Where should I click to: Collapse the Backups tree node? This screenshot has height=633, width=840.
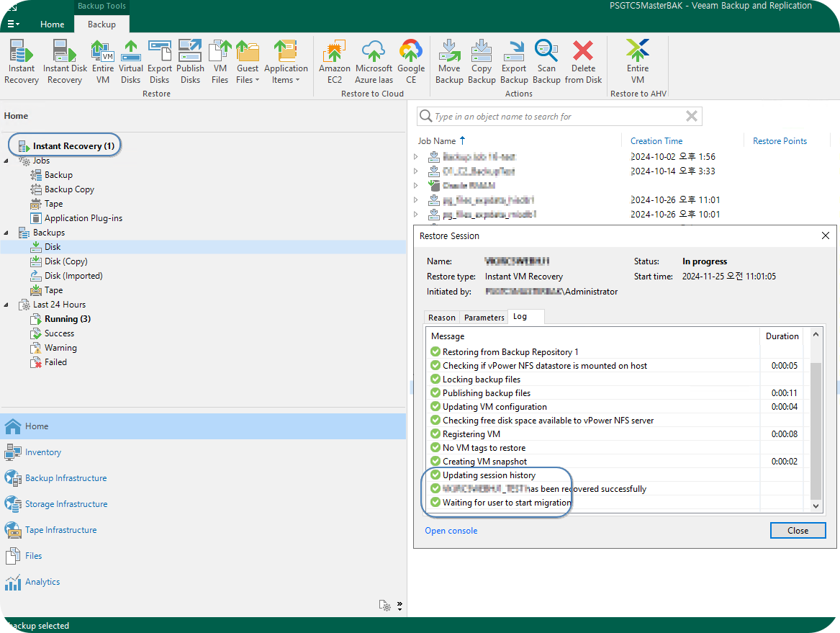(x=6, y=233)
